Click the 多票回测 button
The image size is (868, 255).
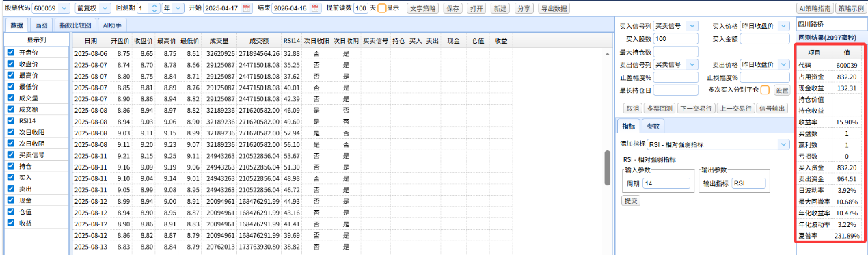(660, 108)
